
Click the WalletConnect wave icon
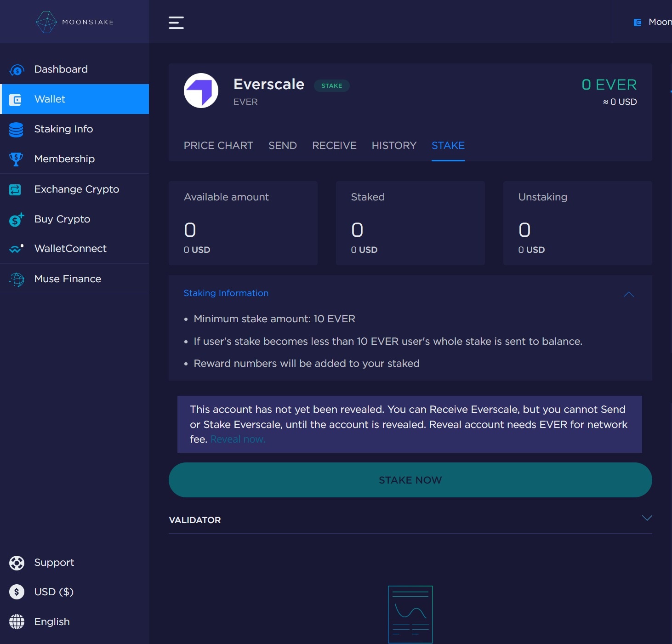17,249
